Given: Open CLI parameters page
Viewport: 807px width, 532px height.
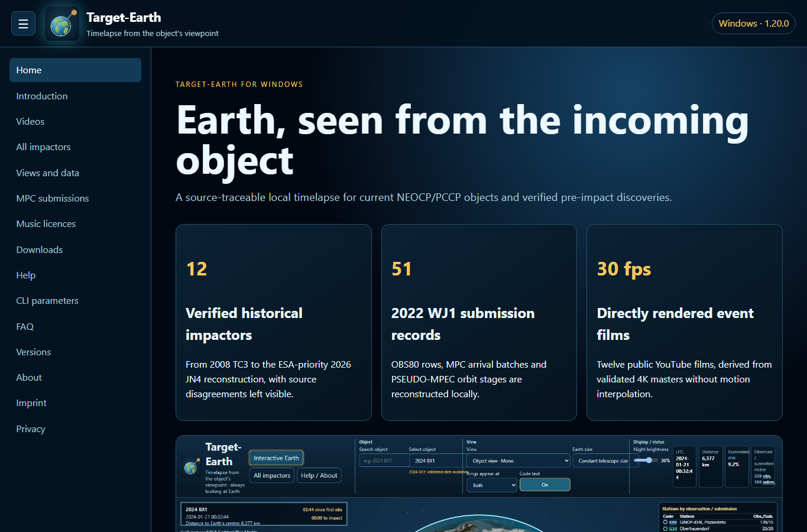Looking at the screenshot, I should tap(75, 300).
